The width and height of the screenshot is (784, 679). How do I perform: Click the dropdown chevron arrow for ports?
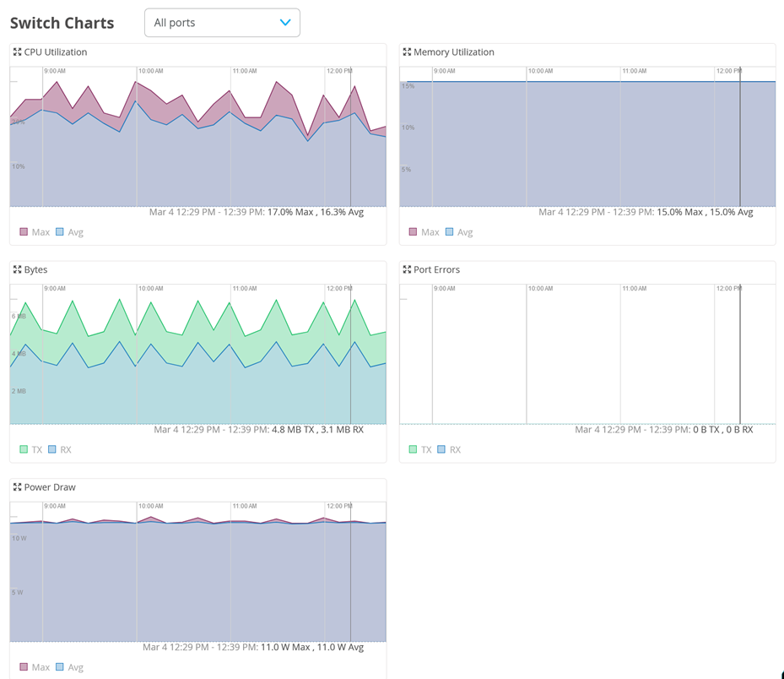[285, 23]
